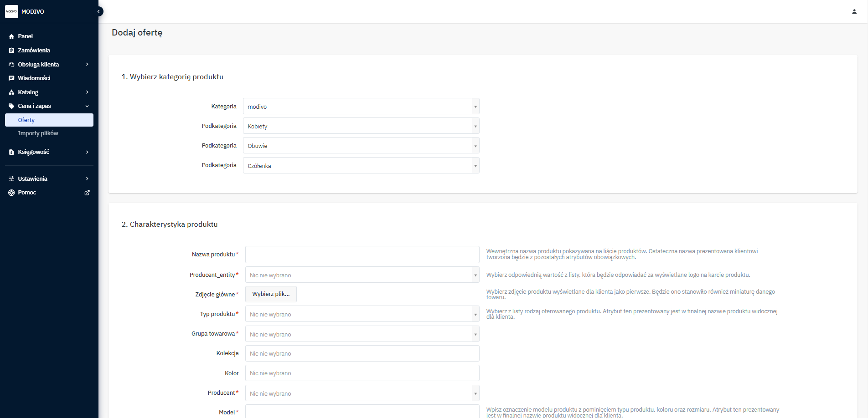Click the Panel home icon
The image size is (868, 418).
[x=11, y=36]
